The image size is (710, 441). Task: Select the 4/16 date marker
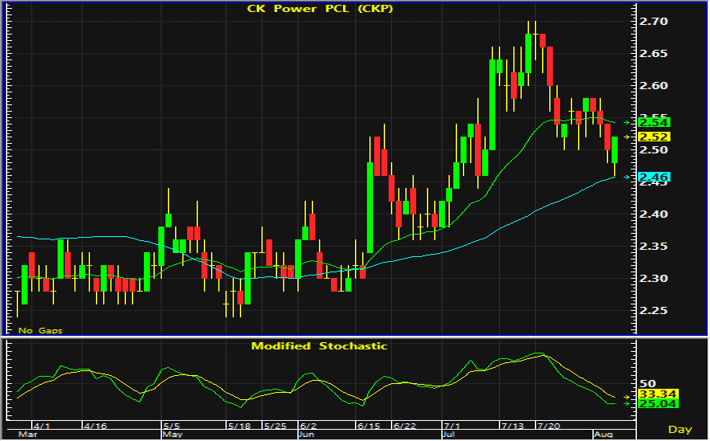click(96, 426)
